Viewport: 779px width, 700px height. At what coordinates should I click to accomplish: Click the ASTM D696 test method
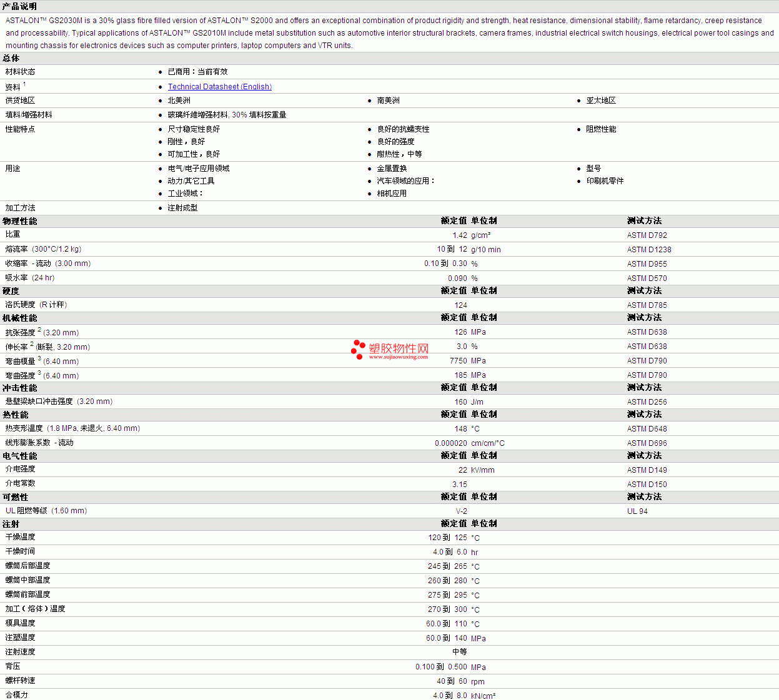point(647,443)
